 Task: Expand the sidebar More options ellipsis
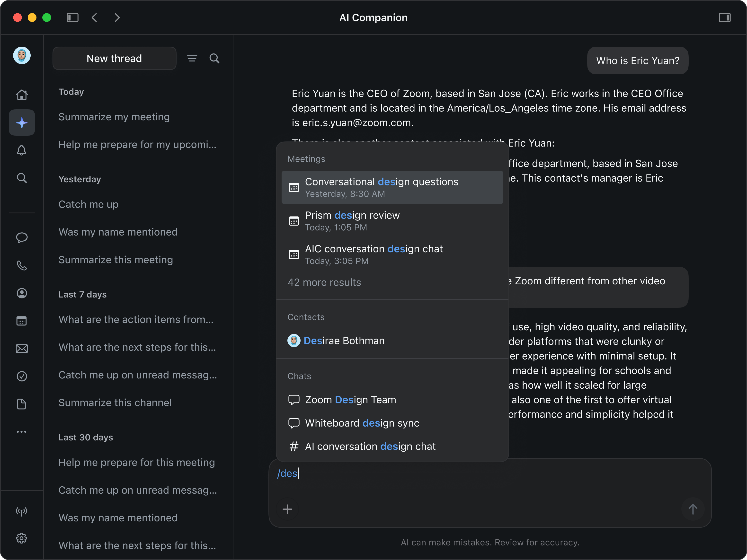pyautogui.click(x=22, y=431)
